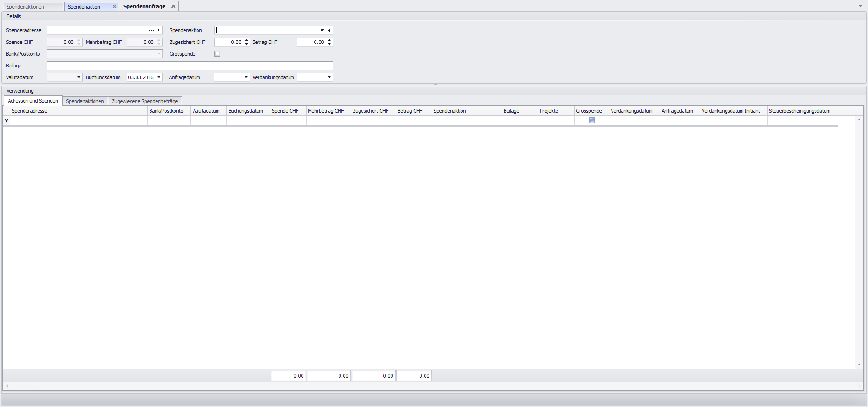Click the ellipsis button in Spenderadresse field
The image size is (868, 407).
pyautogui.click(x=151, y=30)
